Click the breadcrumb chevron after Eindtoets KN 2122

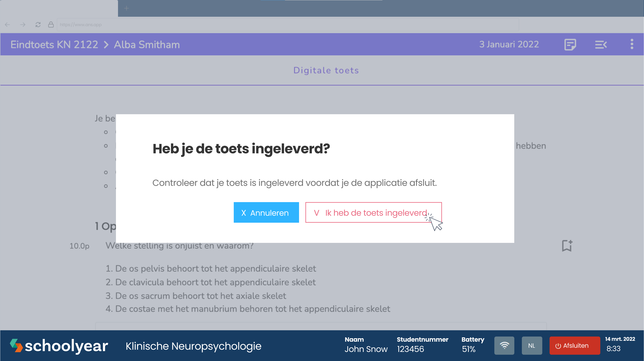tap(106, 44)
